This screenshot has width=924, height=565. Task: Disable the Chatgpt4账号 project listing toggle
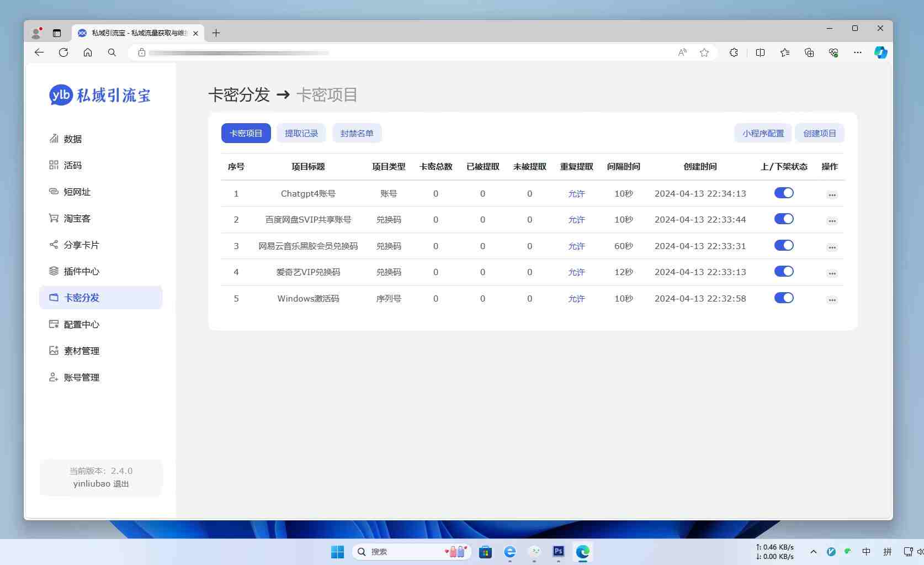tap(784, 193)
